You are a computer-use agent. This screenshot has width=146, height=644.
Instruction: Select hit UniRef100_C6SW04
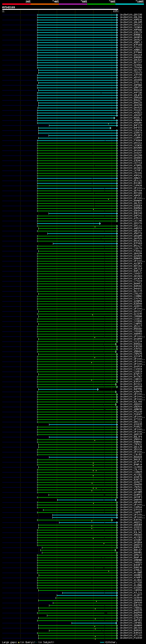[131, 27]
